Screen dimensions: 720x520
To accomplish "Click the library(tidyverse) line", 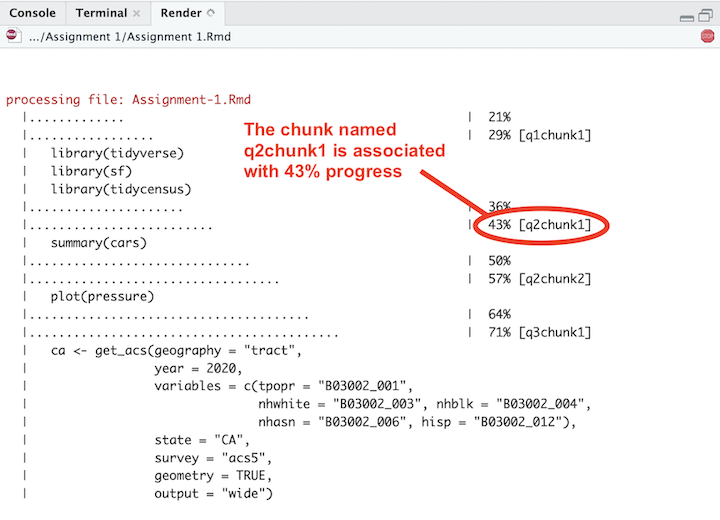I will (x=117, y=153).
